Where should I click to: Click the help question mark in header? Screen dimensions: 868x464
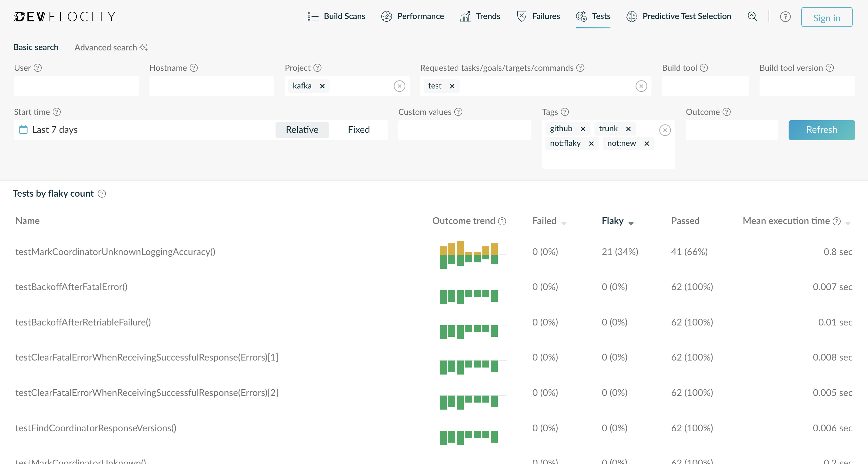point(785,16)
